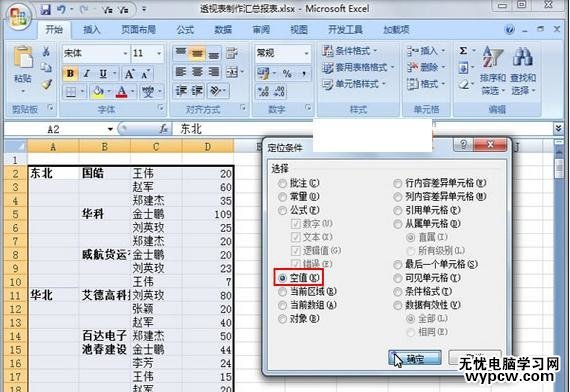Click 插入 cells button
Viewport: 570px width, 392px height.
(x=426, y=51)
